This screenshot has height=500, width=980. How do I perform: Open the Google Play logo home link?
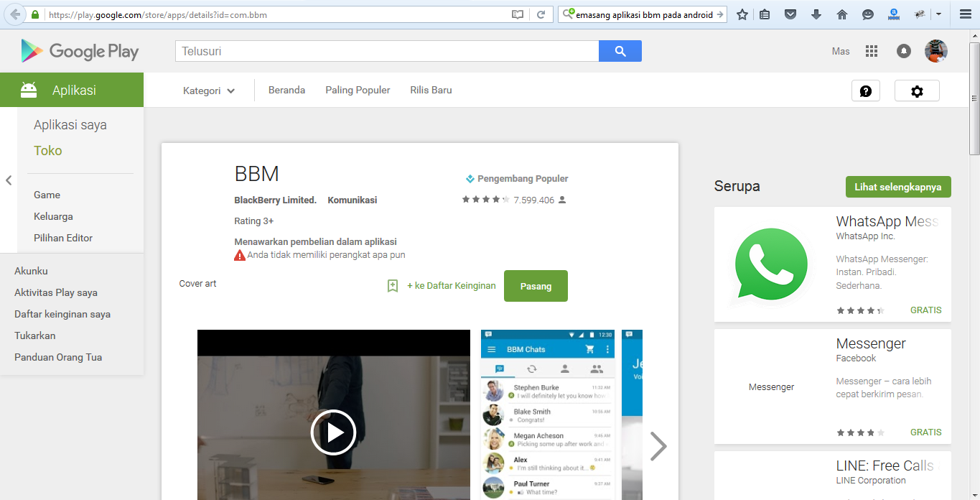(80, 51)
